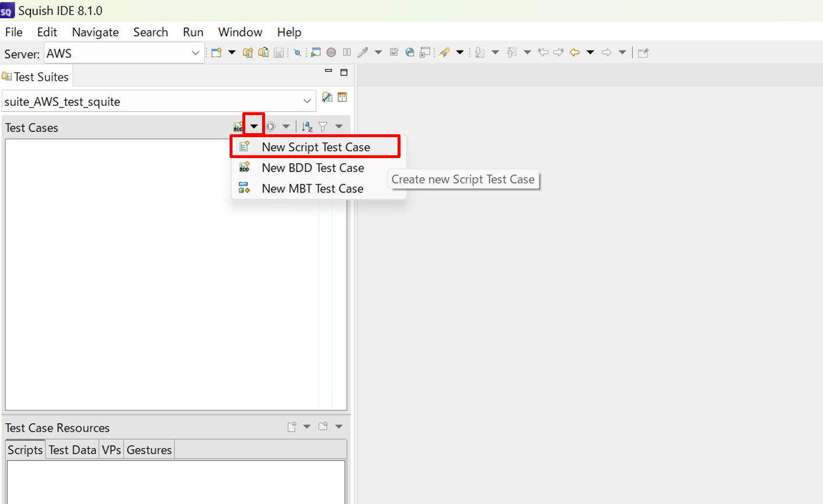Expand the suite_AWS_test_squite suite selector
The width and height of the screenshot is (823, 504).
tap(307, 101)
